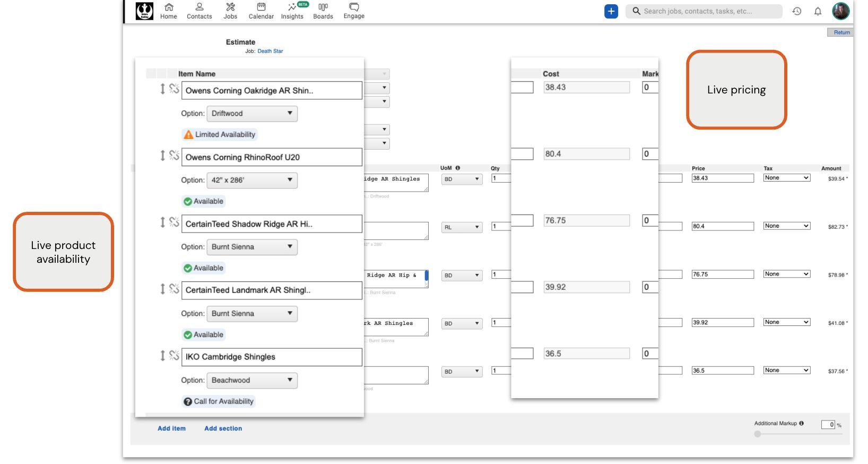The height and width of the screenshot is (464, 868).
Task: Go to the Jobs menu
Action: click(x=230, y=11)
